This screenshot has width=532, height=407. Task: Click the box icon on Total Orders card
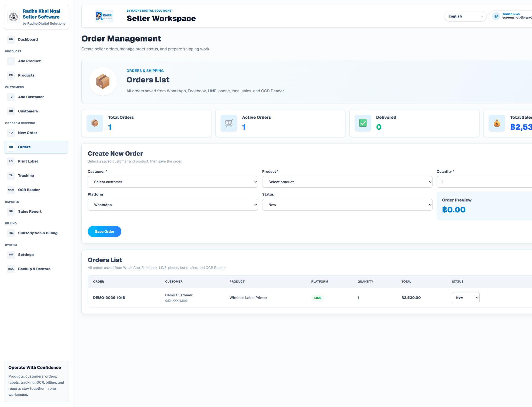(95, 123)
